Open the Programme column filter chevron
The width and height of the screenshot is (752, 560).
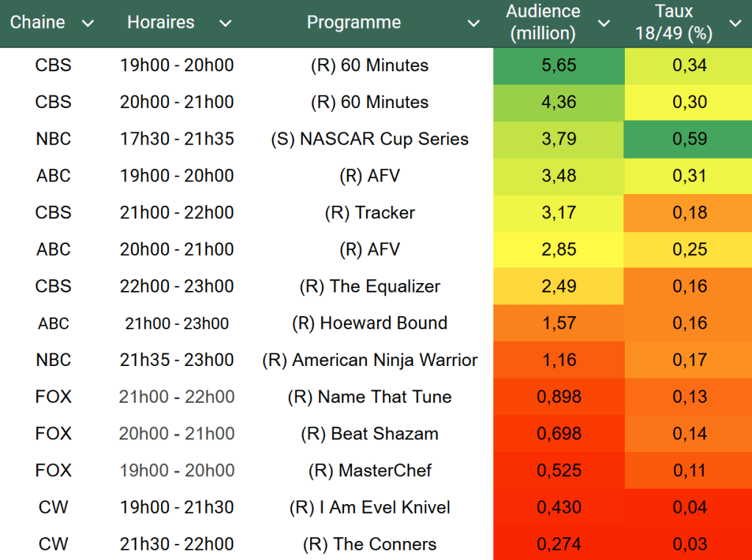(474, 24)
